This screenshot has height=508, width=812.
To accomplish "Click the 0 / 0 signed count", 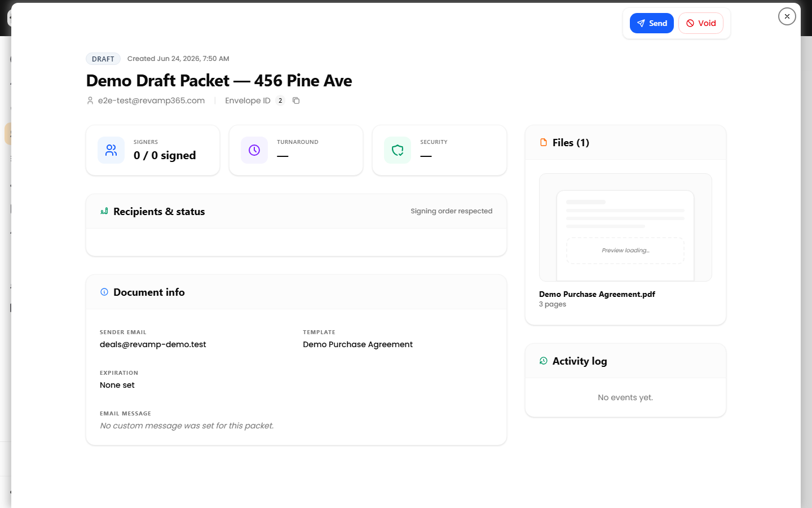I will (165, 155).
